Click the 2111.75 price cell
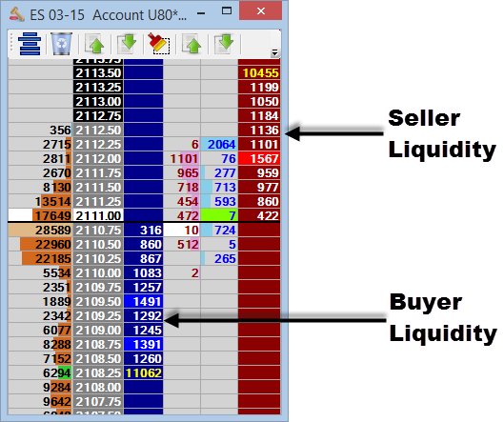504x422 pixels. tap(98, 173)
